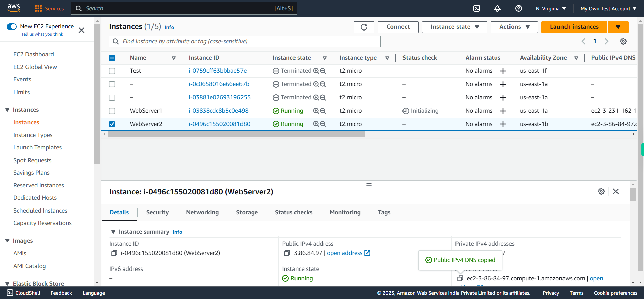Switch to the Status checks tab
This screenshot has height=299, width=644.
(293, 212)
